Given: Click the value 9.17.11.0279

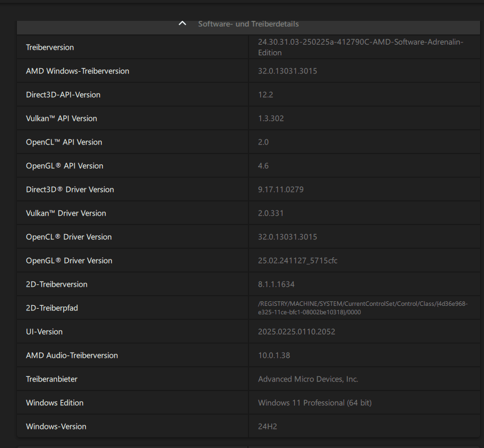Looking at the screenshot, I should pyautogui.click(x=281, y=190).
